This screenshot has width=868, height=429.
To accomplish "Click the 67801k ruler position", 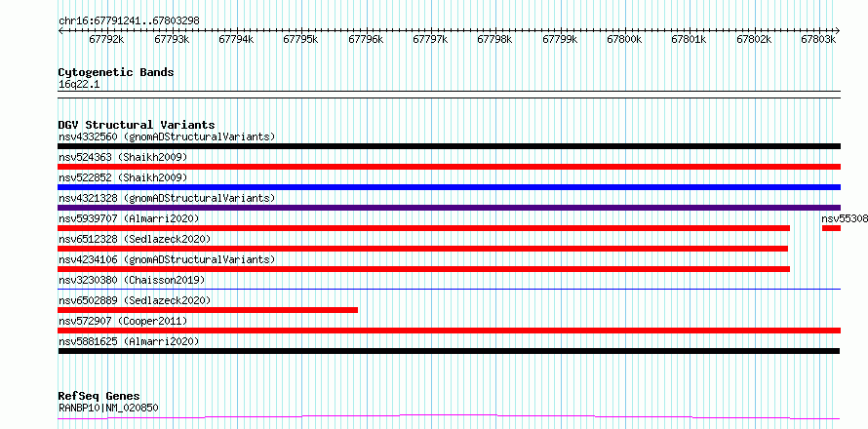I will (x=690, y=40).
